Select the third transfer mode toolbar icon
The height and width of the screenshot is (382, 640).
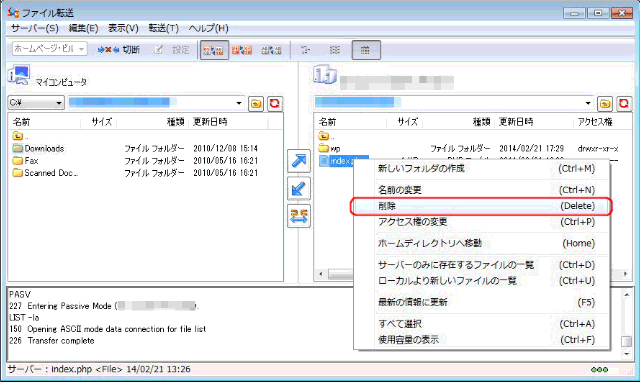(x=271, y=50)
